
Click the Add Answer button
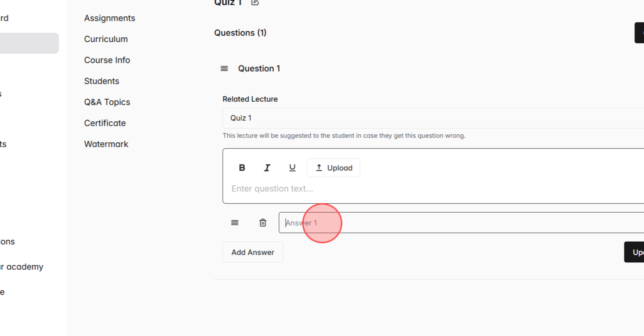[252, 252]
